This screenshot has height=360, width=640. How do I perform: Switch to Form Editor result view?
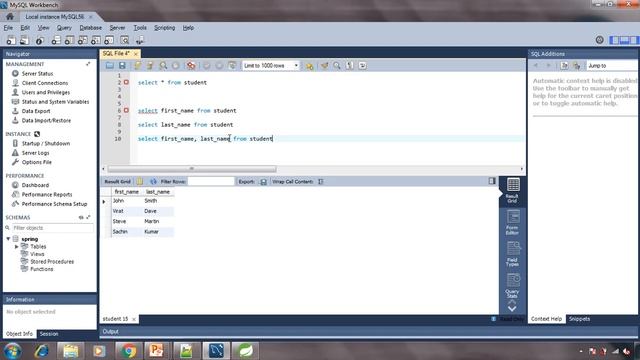click(513, 222)
